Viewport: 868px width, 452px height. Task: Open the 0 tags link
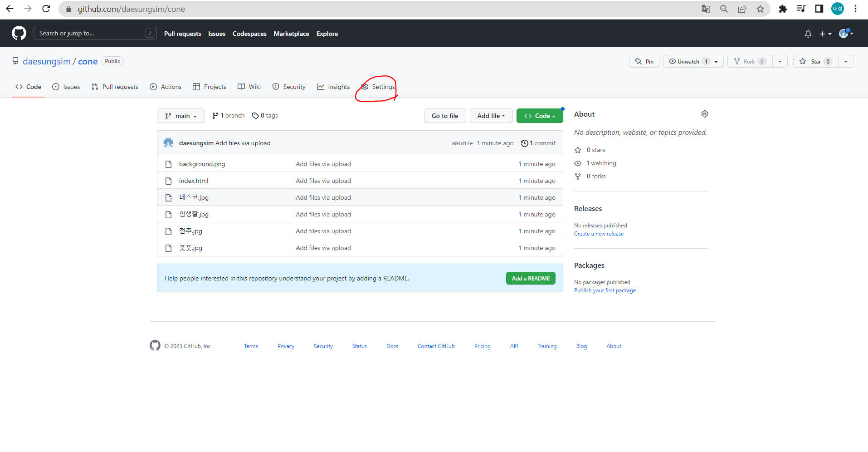point(265,116)
